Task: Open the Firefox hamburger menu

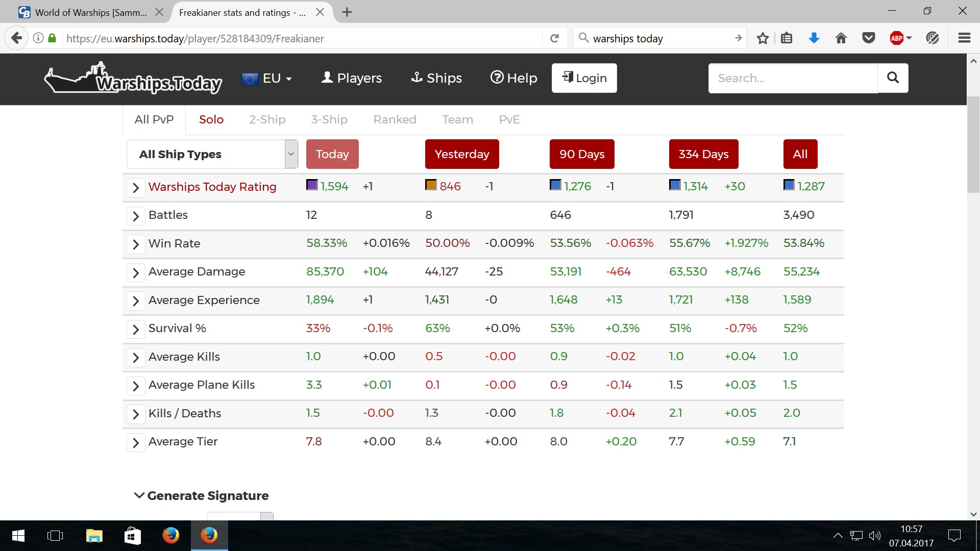Action: click(964, 38)
